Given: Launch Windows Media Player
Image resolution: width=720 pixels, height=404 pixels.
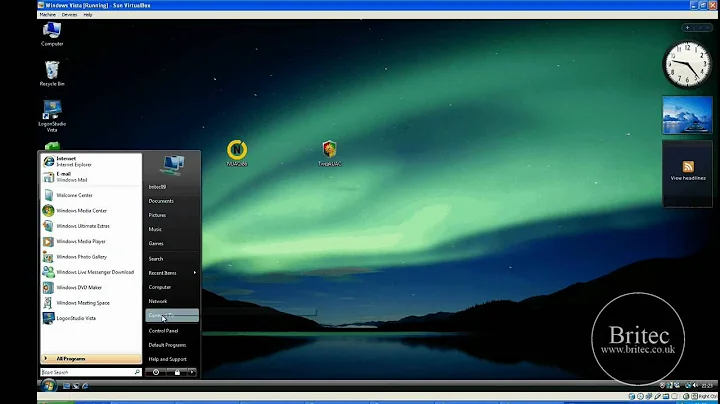Looking at the screenshot, I should pyautogui.click(x=91, y=241).
